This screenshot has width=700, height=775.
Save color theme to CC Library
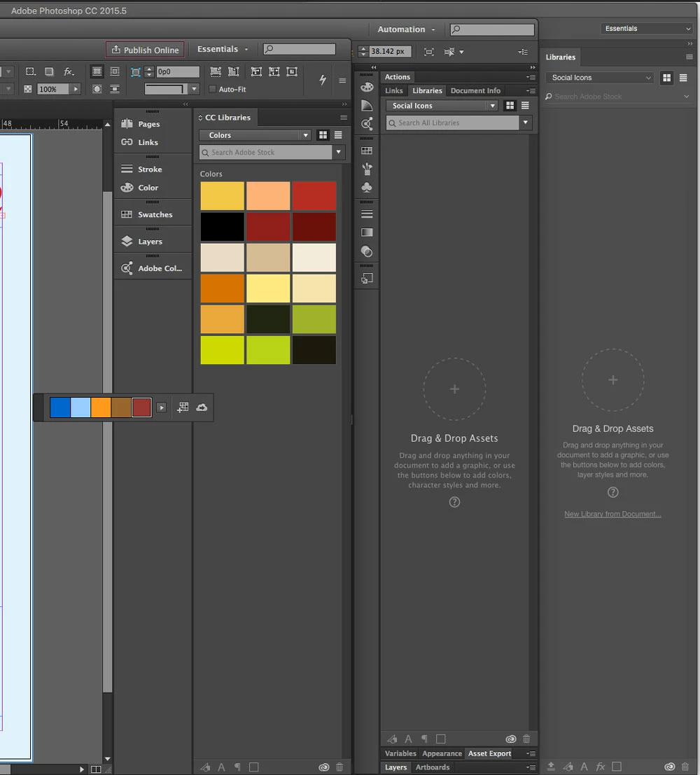click(202, 407)
